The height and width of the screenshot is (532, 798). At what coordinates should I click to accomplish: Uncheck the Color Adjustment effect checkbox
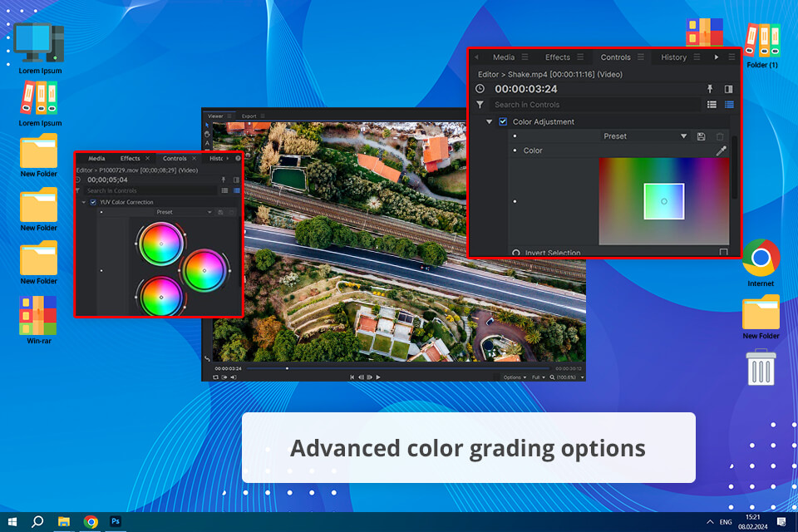coord(503,121)
